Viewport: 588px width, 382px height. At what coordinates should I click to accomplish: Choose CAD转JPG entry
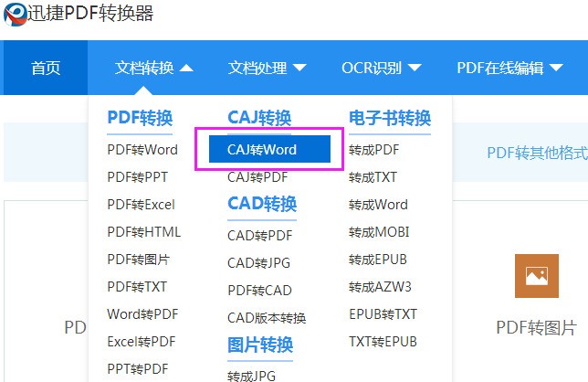[x=258, y=263]
